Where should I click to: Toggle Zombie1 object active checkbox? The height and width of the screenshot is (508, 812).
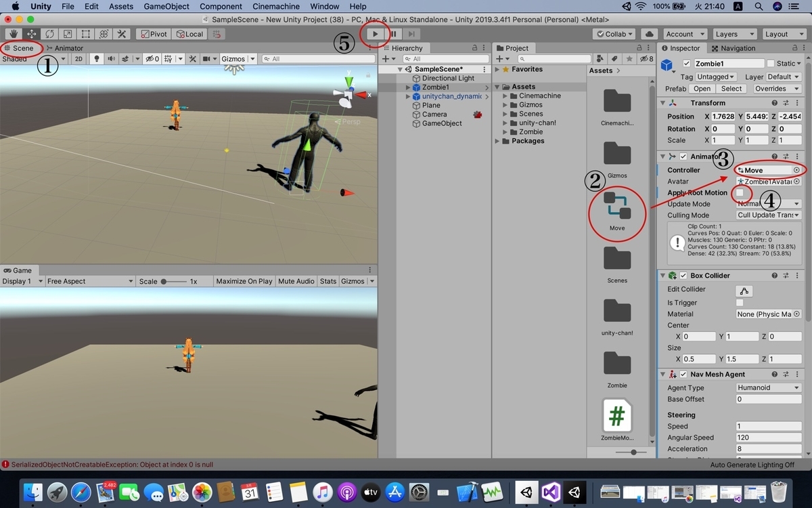tap(687, 64)
